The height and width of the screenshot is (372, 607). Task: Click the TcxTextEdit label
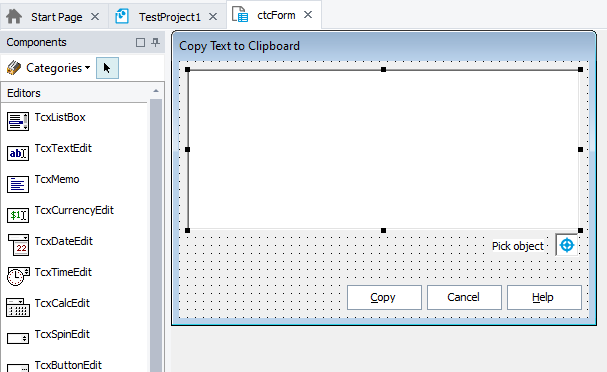(x=63, y=148)
